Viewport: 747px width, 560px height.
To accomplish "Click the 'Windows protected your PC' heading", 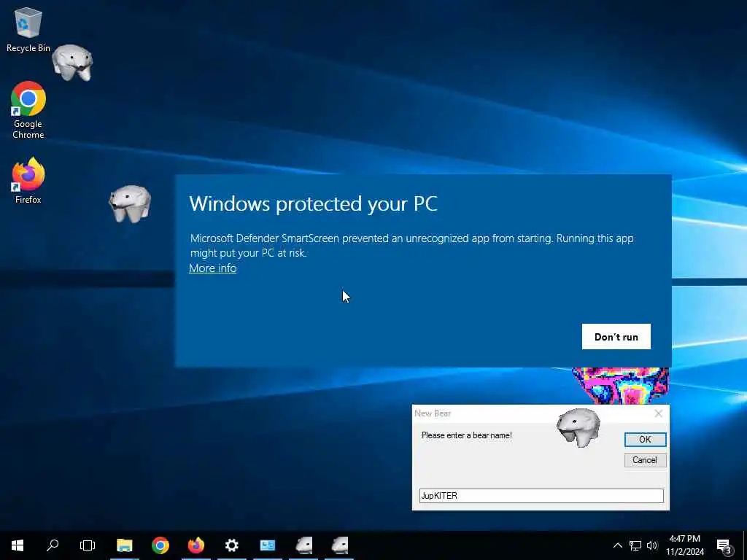I will pyautogui.click(x=313, y=204).
